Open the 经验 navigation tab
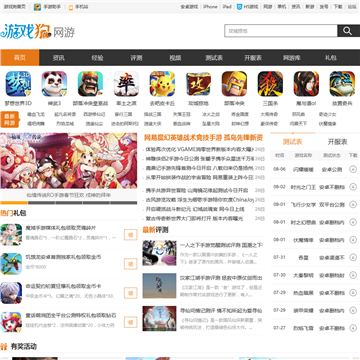 [97, 58]
